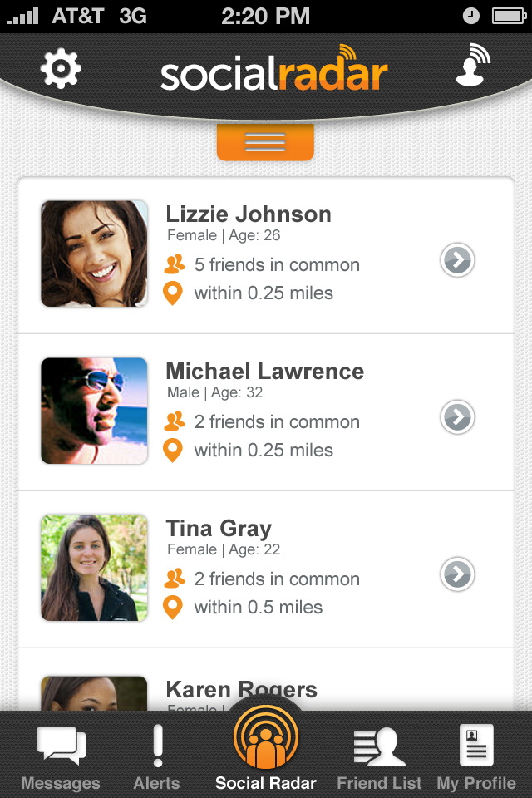Expand the orange pull-down menu handle

coord(265,142)
